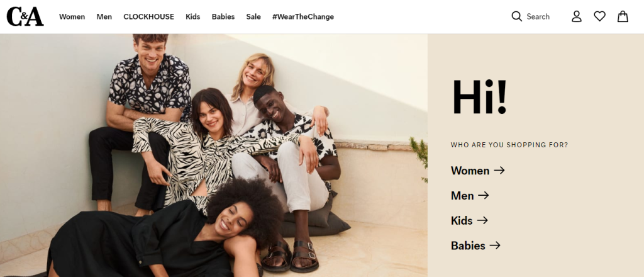The image size is (644, 277).
Task: Open the wishlist heart icon
Action: pos(599,16)
